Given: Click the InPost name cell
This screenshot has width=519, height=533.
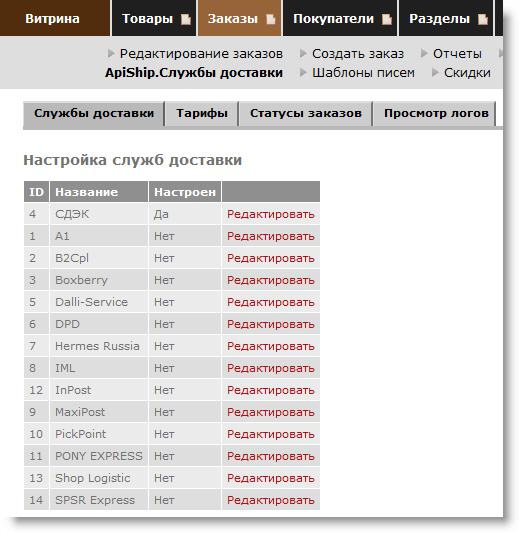Looking at the screenshot, I should (99, 390).
